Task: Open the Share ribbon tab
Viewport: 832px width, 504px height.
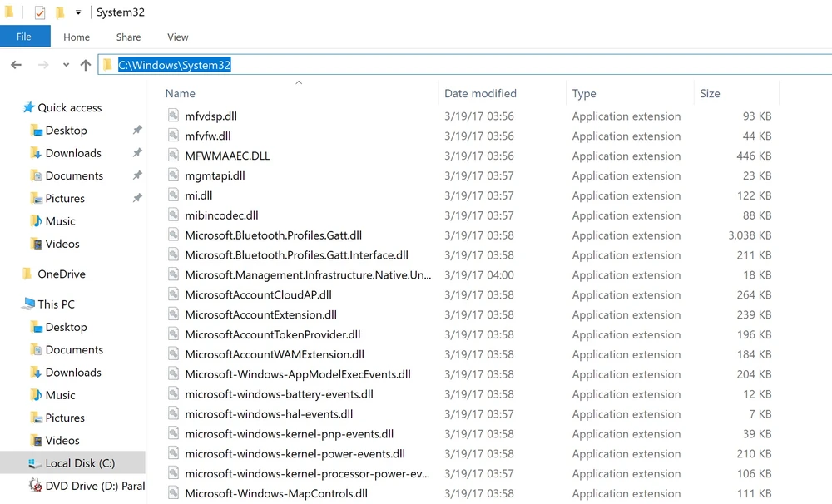Action: tap(128, 37)
